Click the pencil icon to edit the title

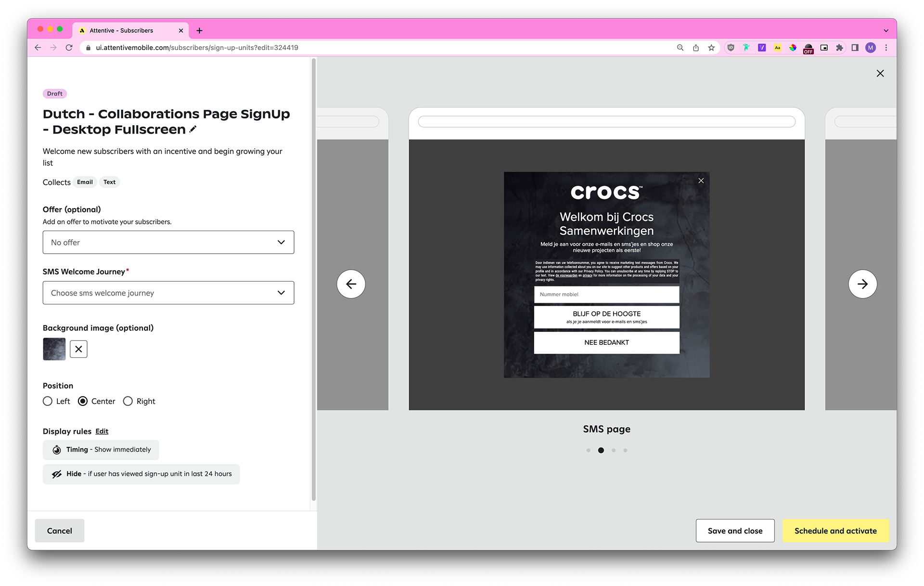pyautogui.click(x=193, y=129)
